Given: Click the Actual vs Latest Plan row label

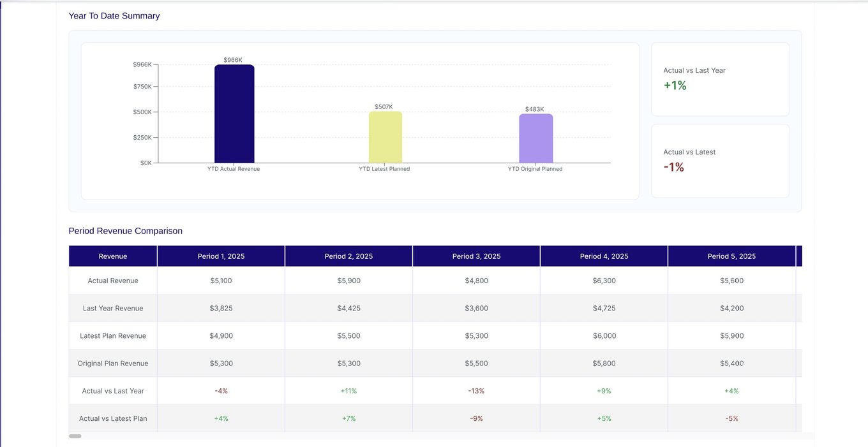Looking at the screenshot, I should coord(113,419).
